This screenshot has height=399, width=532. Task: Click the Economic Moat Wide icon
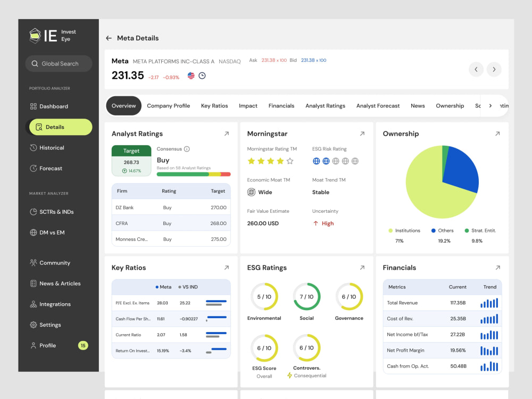click(251, 192)
